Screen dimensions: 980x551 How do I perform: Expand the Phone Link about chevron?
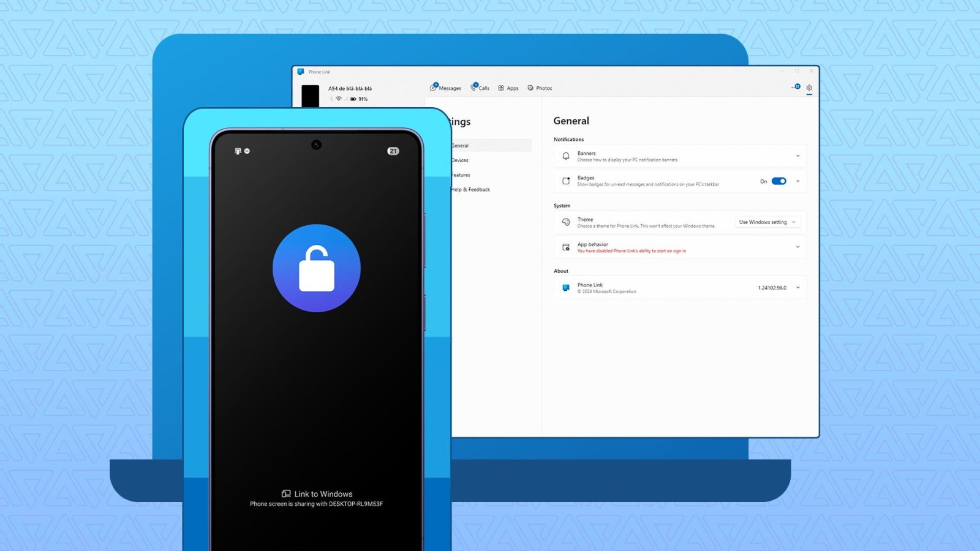[x=797, y=288]
